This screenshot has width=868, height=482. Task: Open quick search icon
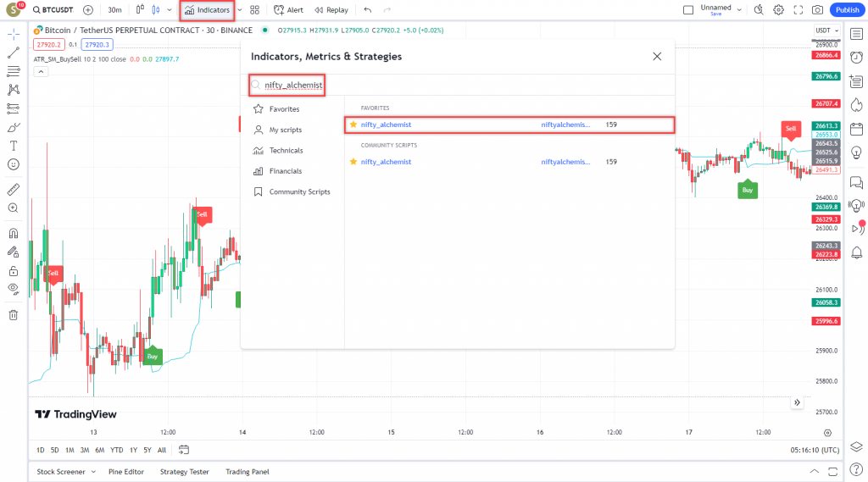[759, 10]
